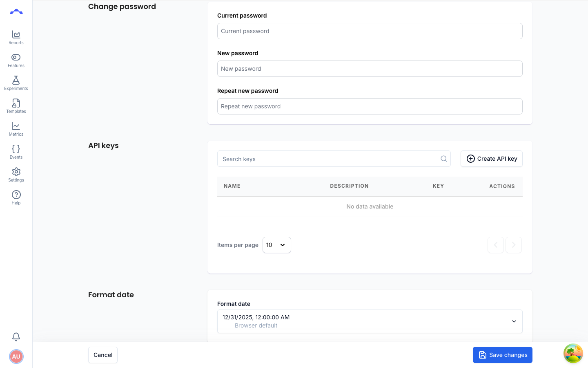This screenshot has height=368, width=588.
Task: Show notifications via the bell icon
Action: 16,337
